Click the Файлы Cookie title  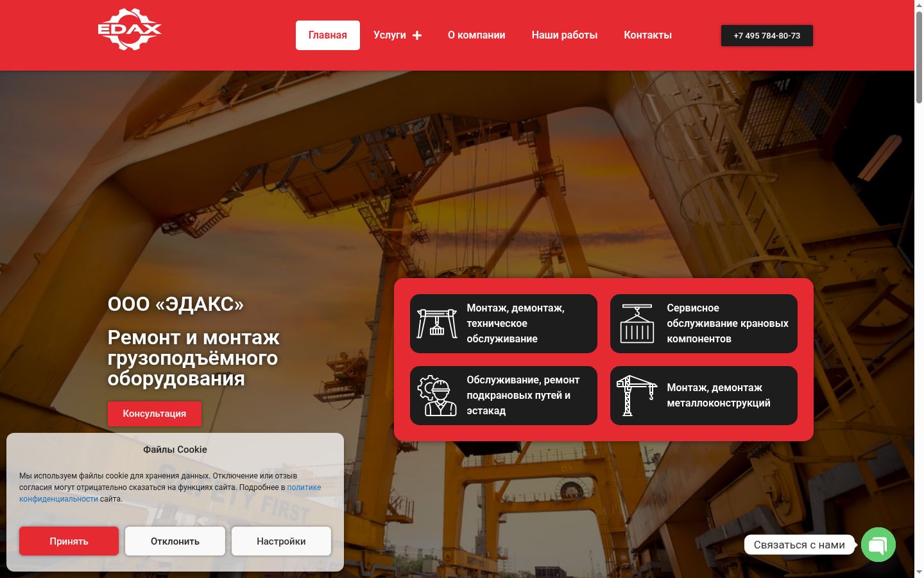click(175, 450)
